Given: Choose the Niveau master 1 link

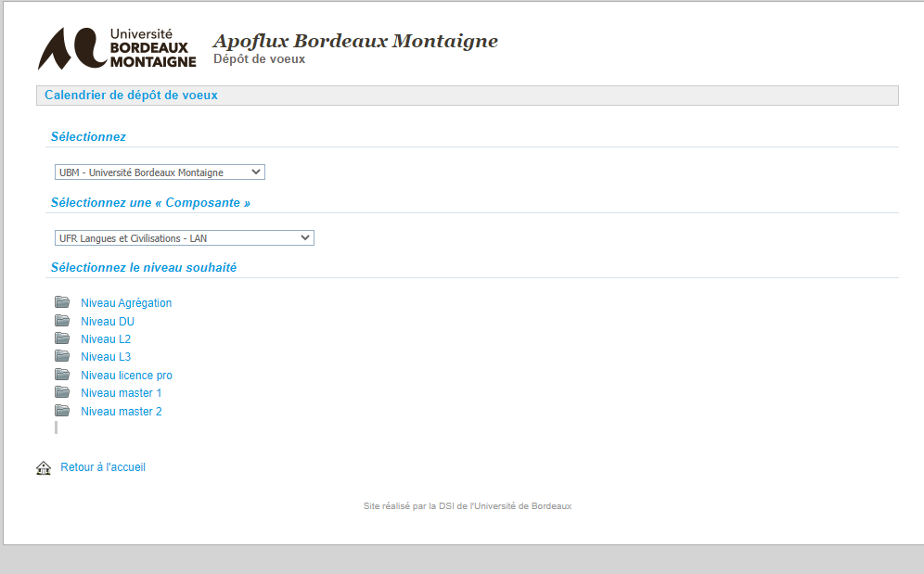Looking at the screenshot, I should coord(121,393).
